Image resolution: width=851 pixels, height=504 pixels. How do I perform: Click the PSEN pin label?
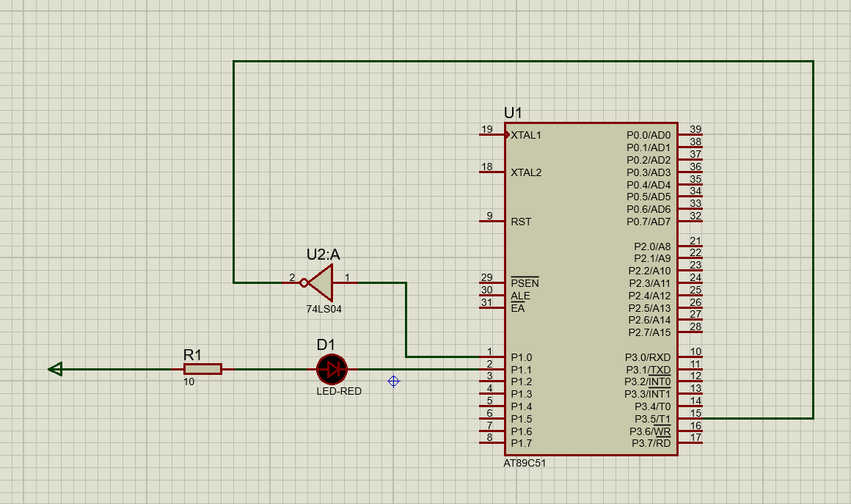click(x=525, y=283)
